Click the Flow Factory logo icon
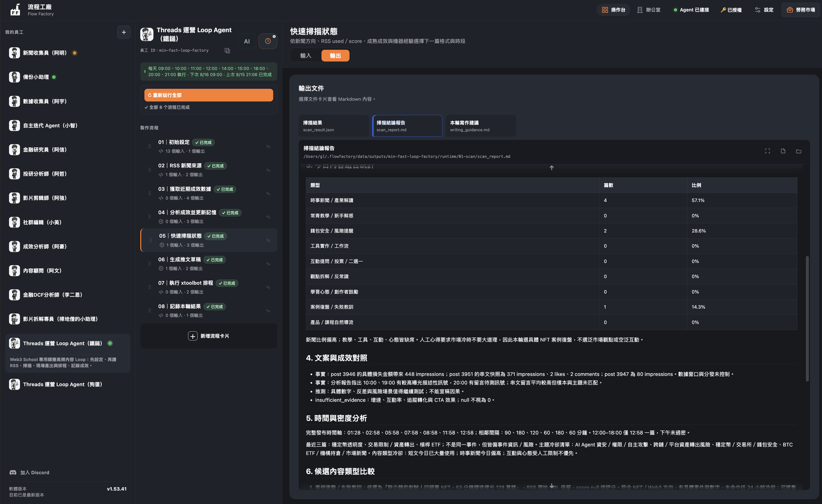The height and width of the screenshot is (504, 822). [15, 10]
